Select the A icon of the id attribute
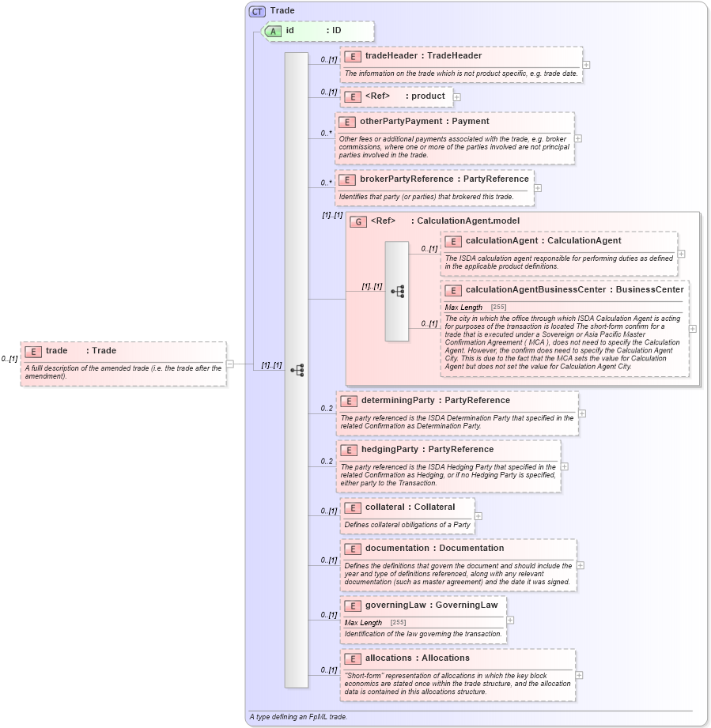 tap(274, 32)
